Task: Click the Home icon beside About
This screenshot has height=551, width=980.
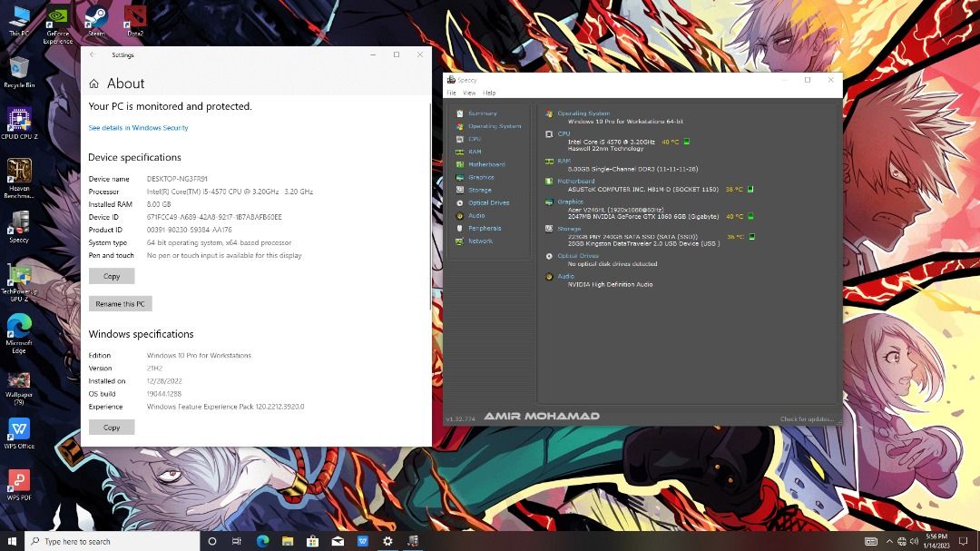Action: coord(93,84)
